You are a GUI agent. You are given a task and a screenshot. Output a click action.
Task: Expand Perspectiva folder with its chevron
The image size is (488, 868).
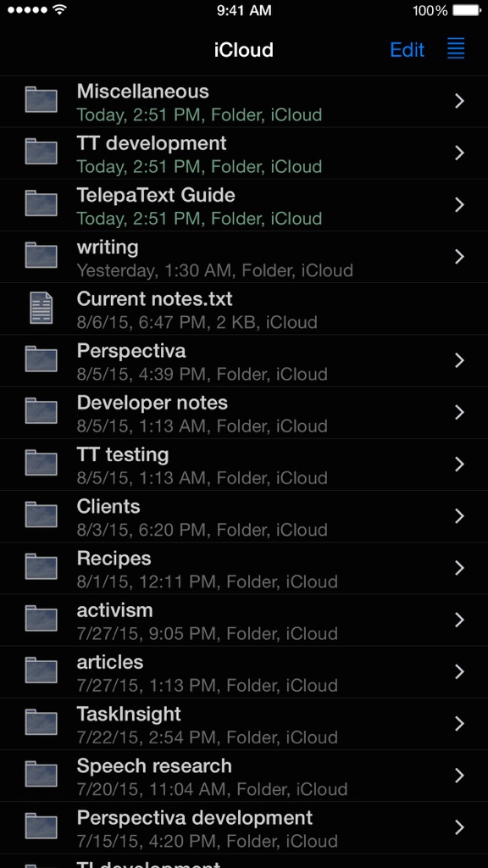(x=459, y=360)
